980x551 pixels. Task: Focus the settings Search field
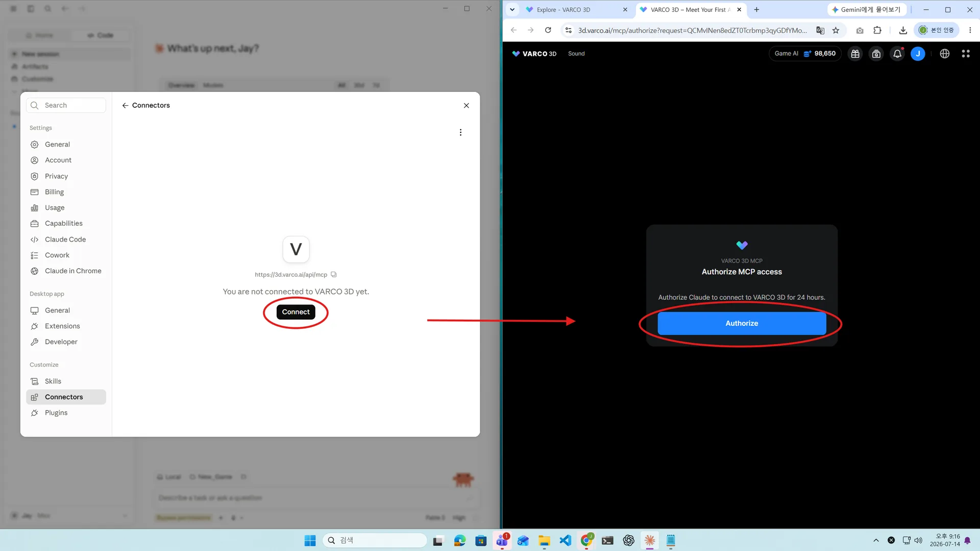pos(66,105)
